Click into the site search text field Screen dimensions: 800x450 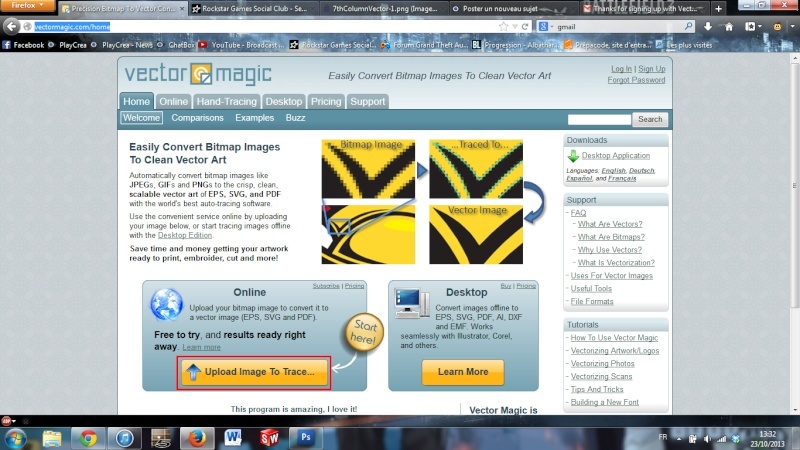click(599, 119)
